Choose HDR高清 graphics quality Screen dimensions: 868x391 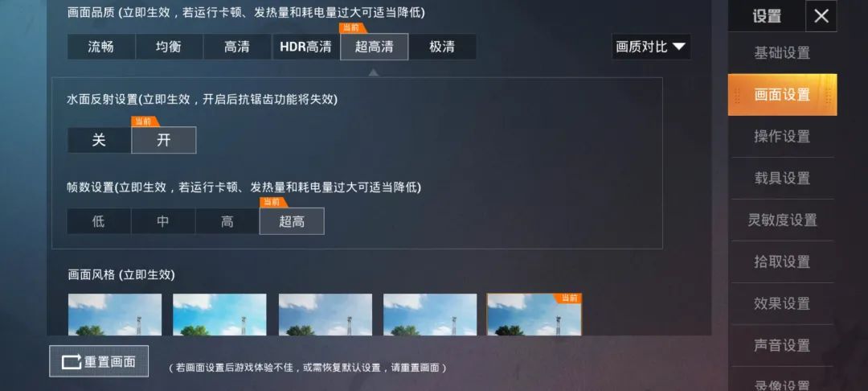[x=305, y=47]
